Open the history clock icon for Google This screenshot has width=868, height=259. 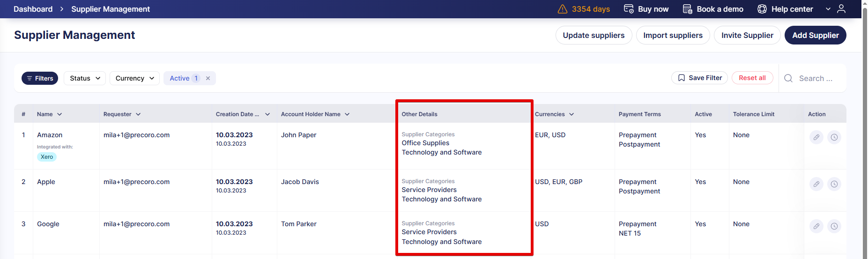point(834,226)
